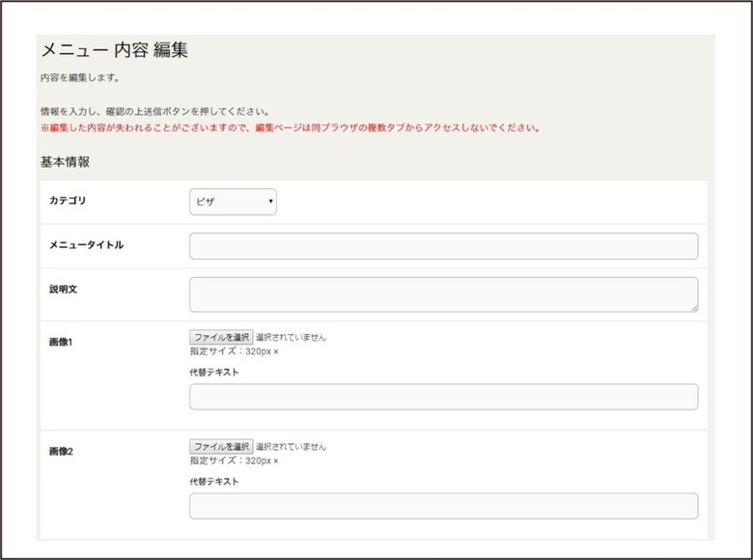Click 選択されていません text beside 画像1 file button

pos(291,338)
